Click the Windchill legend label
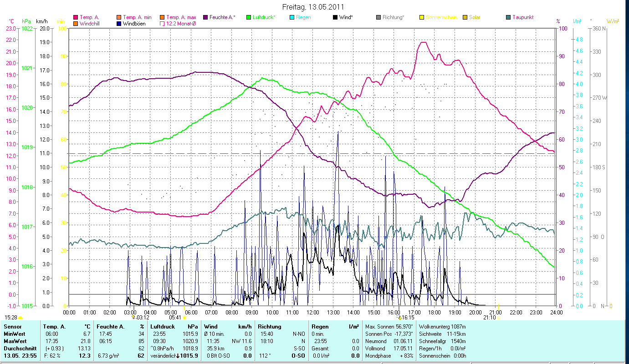629x364 pixels. (91, 24)
